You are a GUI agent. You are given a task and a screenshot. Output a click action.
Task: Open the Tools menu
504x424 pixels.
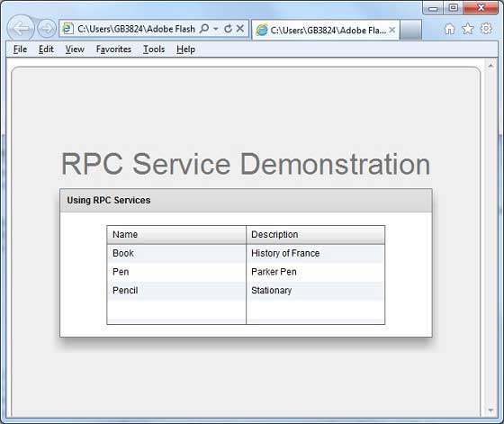pyautogui.click(x=154, y=50)
